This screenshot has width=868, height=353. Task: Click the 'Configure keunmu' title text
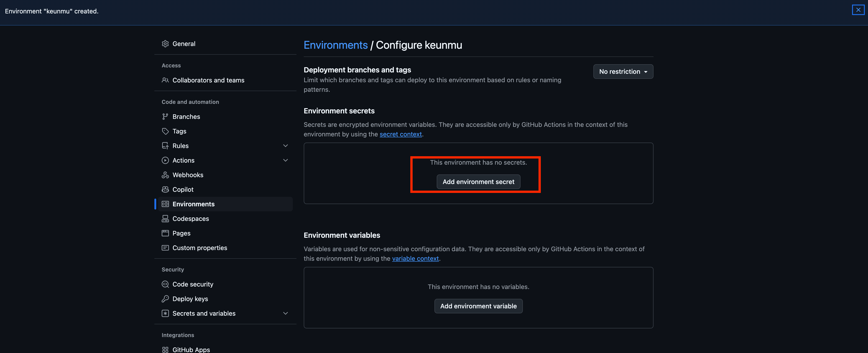click(x=419, y=45)
